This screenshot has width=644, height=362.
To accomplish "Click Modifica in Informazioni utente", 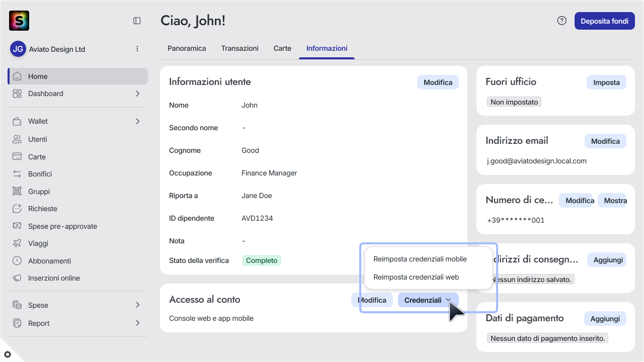I will click(x=438, y=82).
